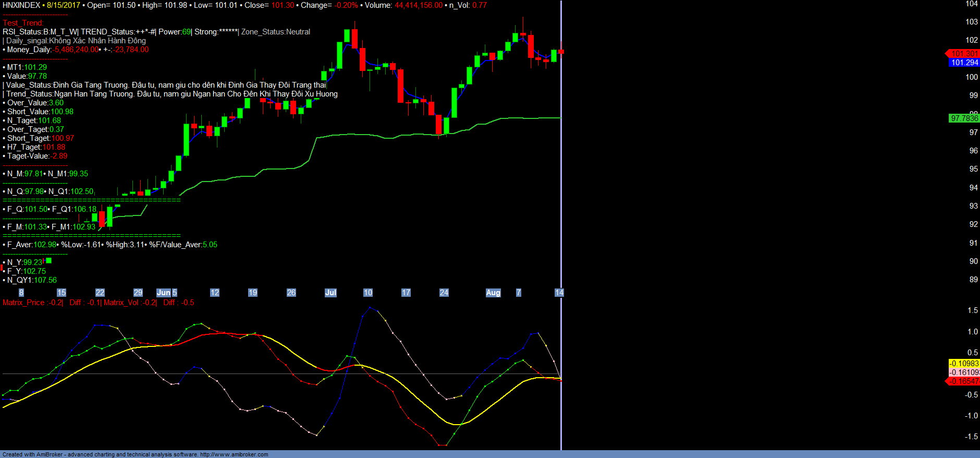Viewport: 980px width, 458px height.
Task: Select the Aug marker on date axis
Action: coord(493,293)
